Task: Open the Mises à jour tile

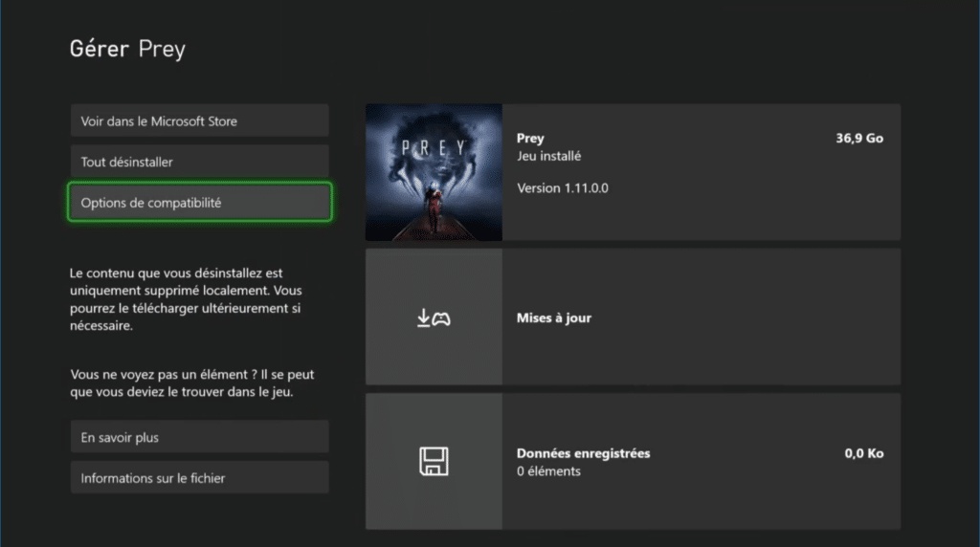Action: (634, 317)
